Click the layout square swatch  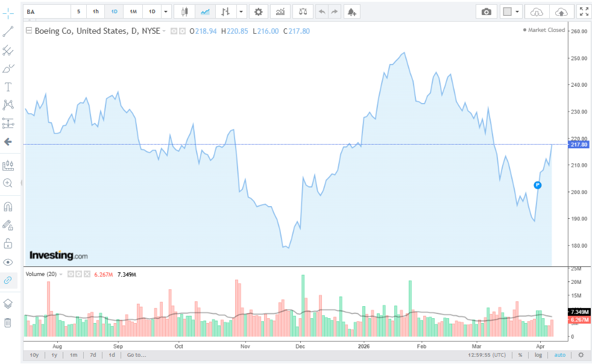pyautogui.click(x=508, y=11)
